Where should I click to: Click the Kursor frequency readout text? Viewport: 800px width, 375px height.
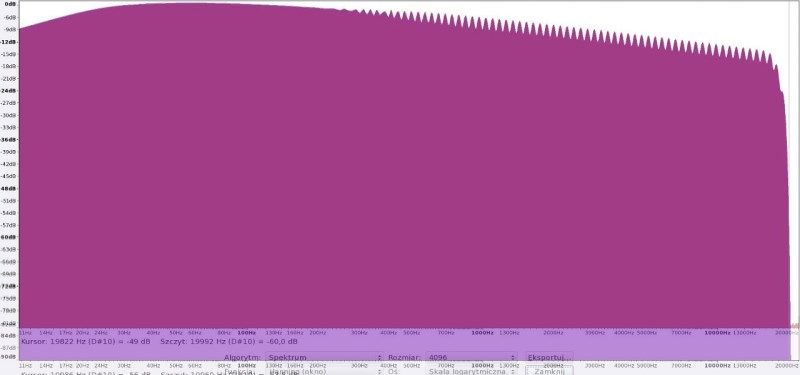click(x=86, y=341)
